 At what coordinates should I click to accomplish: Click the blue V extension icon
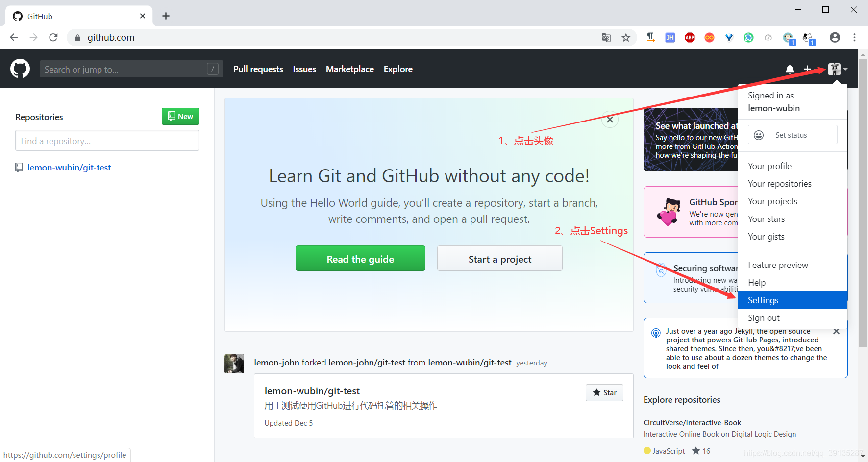pos(729,37)
